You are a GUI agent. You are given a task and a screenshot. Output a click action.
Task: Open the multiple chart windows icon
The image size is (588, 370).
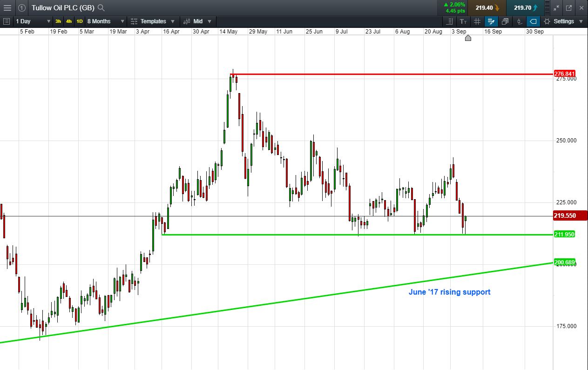505,21
